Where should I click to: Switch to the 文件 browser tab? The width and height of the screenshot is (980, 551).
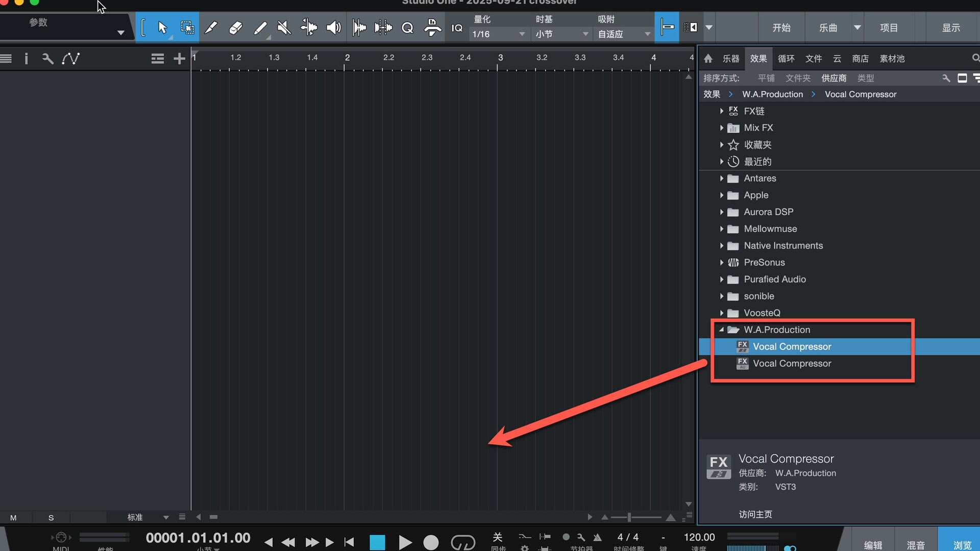(814, 59)
